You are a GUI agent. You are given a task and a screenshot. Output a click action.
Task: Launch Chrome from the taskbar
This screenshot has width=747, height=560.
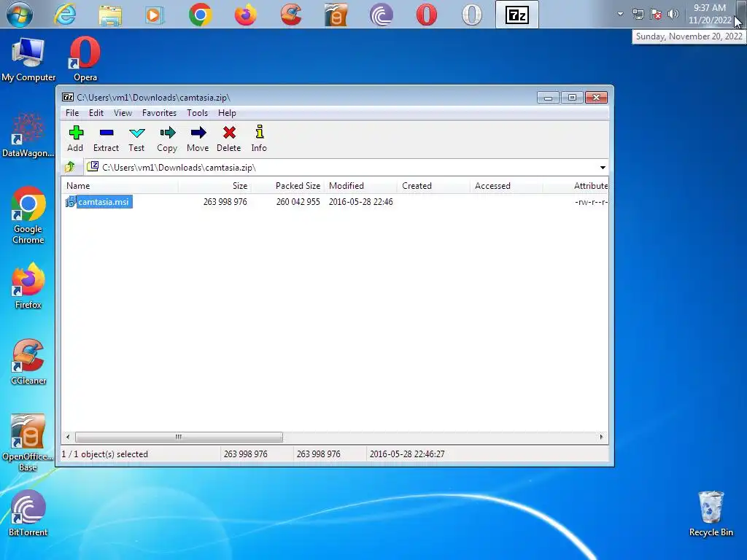pos(200,15)
